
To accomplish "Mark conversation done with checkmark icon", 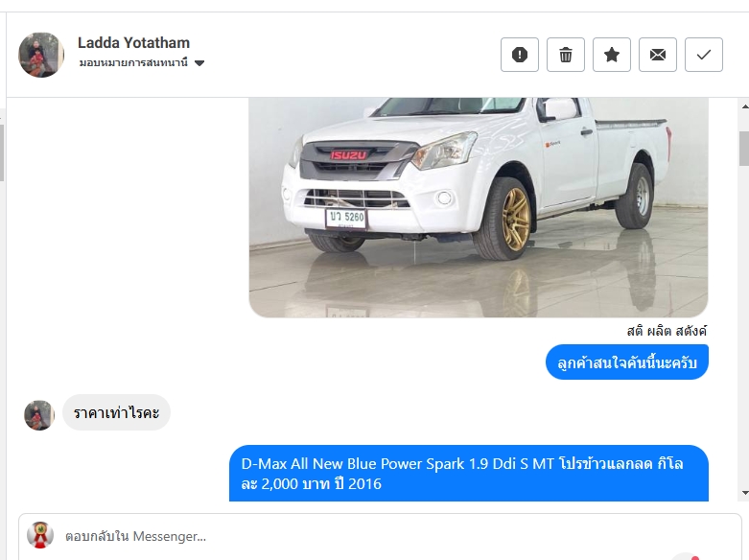I will (704, 55).
